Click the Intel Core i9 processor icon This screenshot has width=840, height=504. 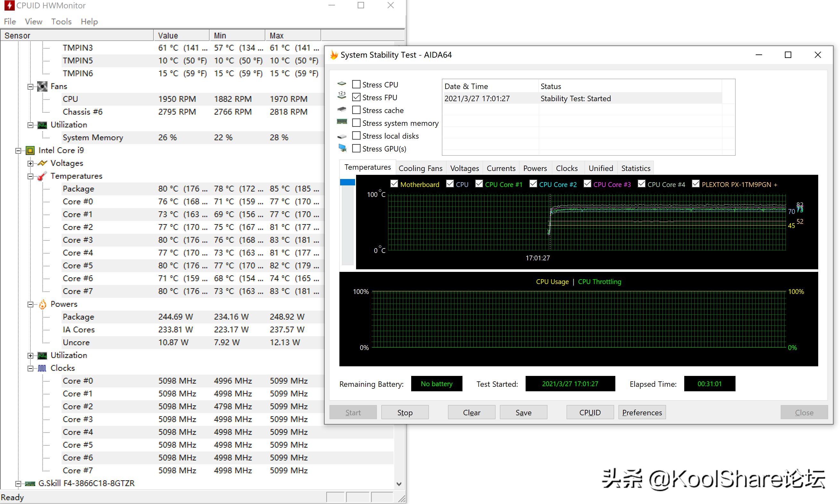pyautogui.click(x=30, y=150)
